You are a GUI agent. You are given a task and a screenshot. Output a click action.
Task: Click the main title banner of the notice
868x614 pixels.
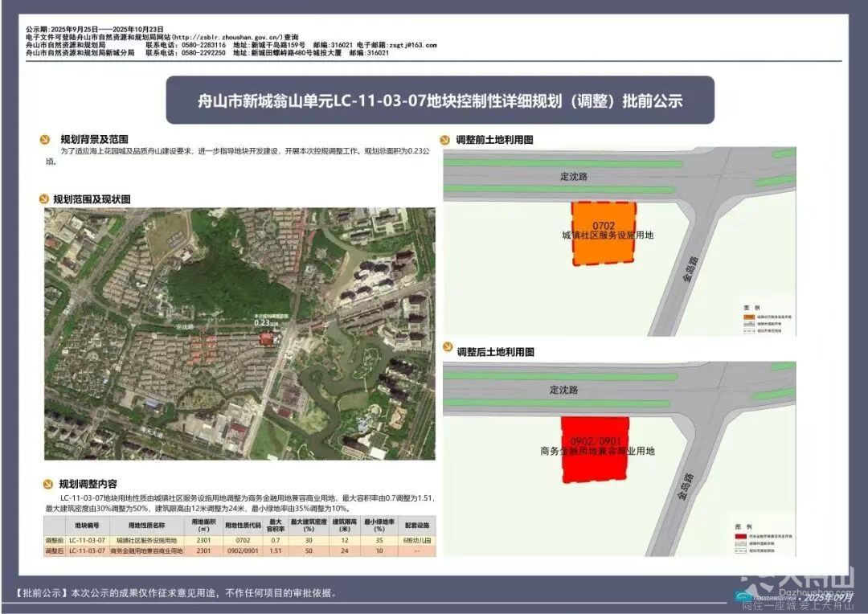[440, 100]
